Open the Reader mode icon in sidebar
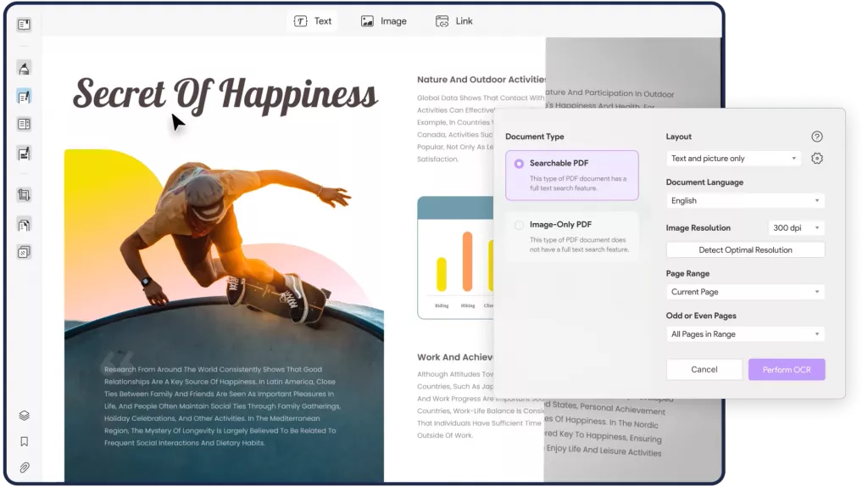The width and height of the screenshot is (868, 487). tap(24, 25)
